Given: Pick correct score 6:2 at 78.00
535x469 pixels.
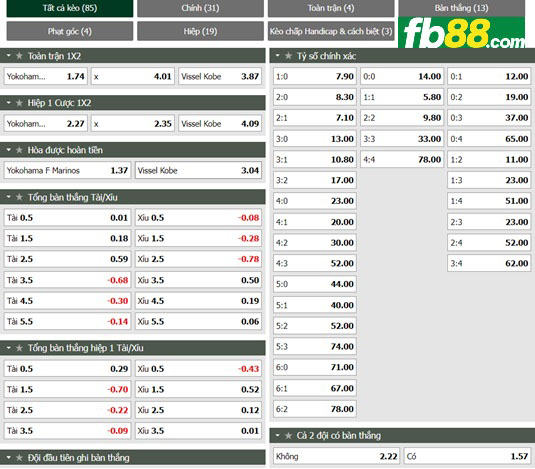Looking at the screenshot, I should 315,409.
